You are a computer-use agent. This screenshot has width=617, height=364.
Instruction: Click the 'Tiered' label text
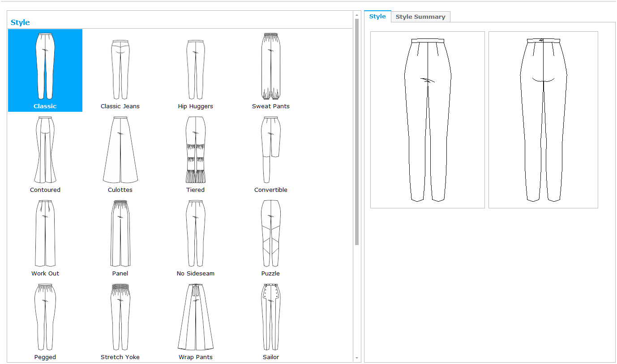(x=195, y=190)
